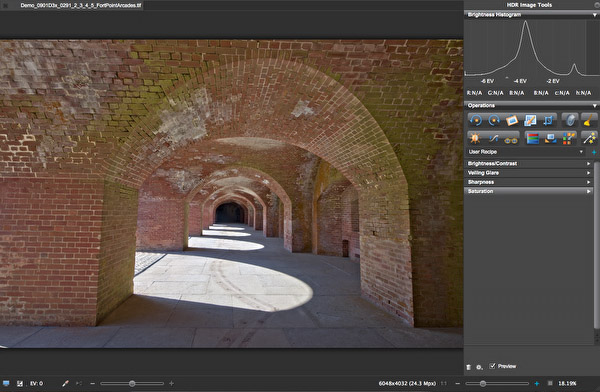600x392 pixels.
Task: Click the EV: 0 readout
Action: coord(37,383)
